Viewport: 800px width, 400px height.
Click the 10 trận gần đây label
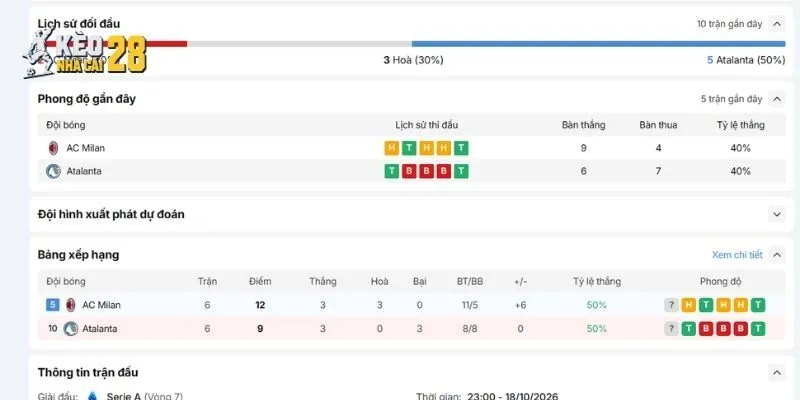pyautogui.click(x=730, y=24)
